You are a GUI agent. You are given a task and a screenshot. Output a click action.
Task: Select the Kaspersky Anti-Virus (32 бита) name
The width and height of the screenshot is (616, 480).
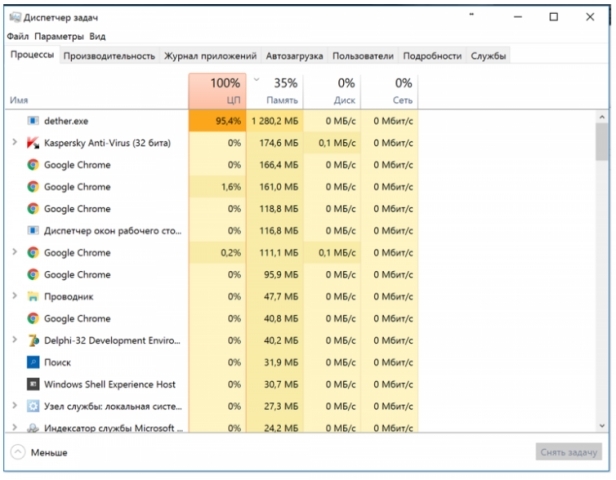107,143
